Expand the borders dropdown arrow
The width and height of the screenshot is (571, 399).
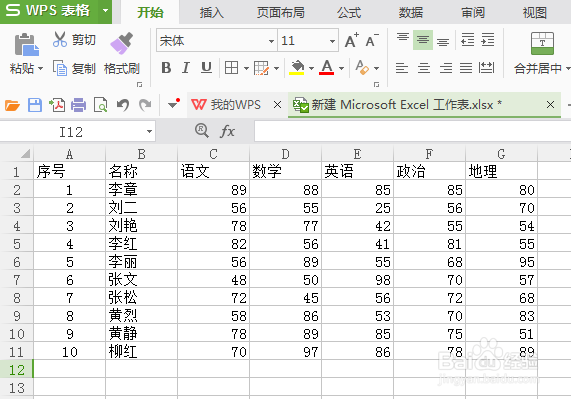click(x=246, y=68)
